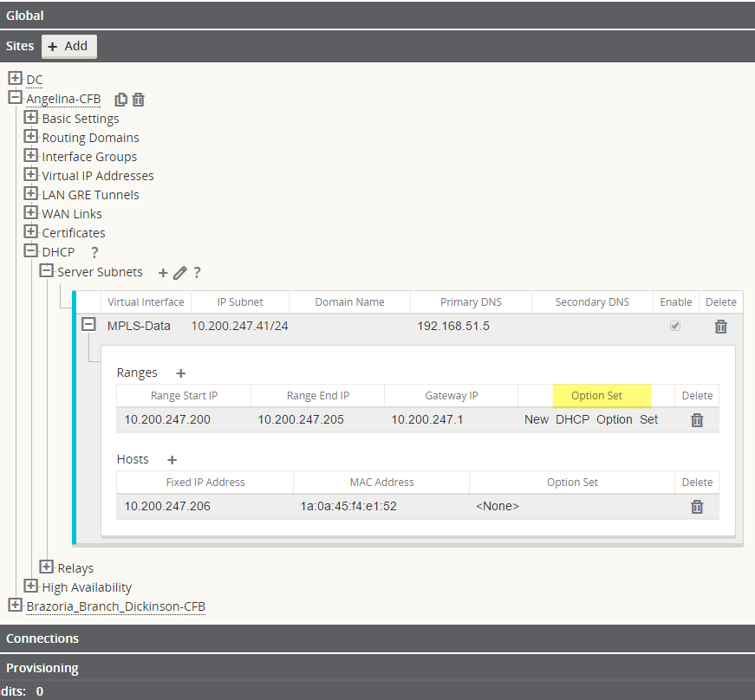Expand LAN GRE Tunnels node
This screenshot has width=755, height=700.
31,193
